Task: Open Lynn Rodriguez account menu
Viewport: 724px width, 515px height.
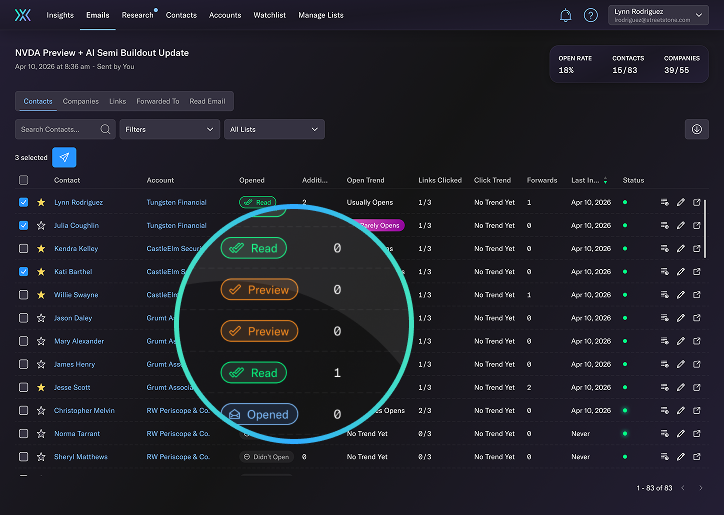Action: click(660, 15)
